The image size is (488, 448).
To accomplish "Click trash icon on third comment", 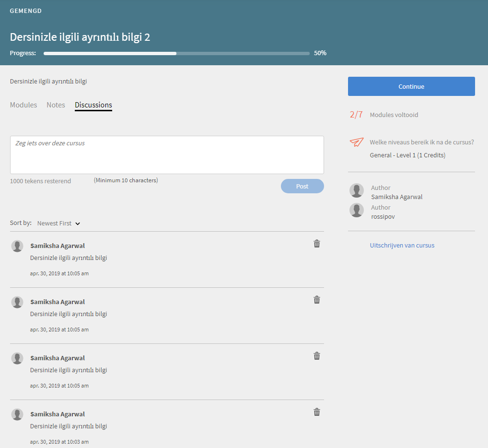I will tap(317, 356).
